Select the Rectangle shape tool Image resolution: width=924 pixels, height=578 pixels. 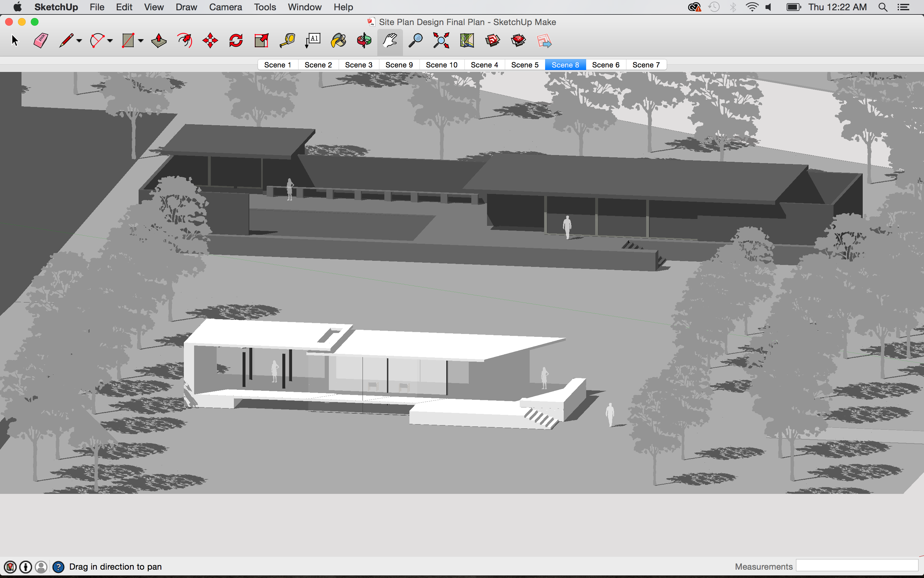tap(128, 40)
